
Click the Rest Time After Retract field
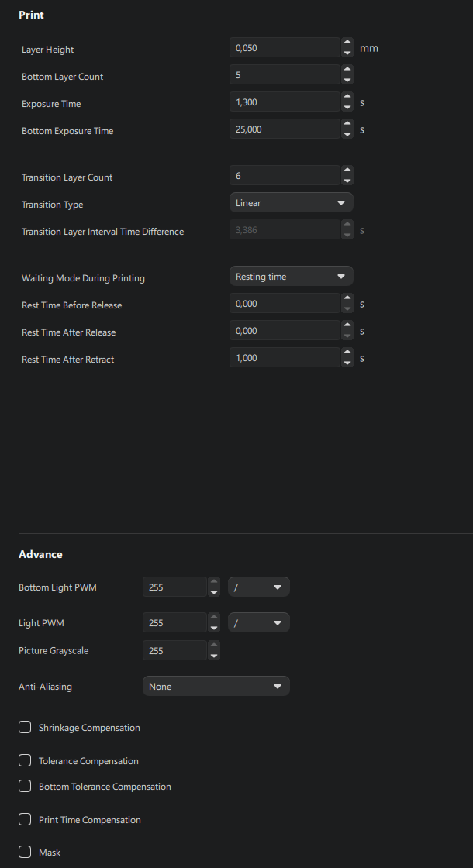pos(285,357)
